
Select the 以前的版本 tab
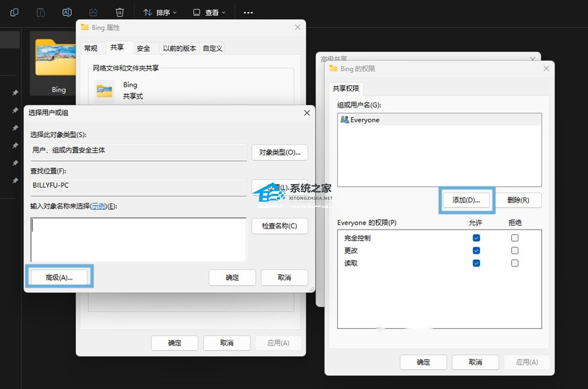[180, 48]
